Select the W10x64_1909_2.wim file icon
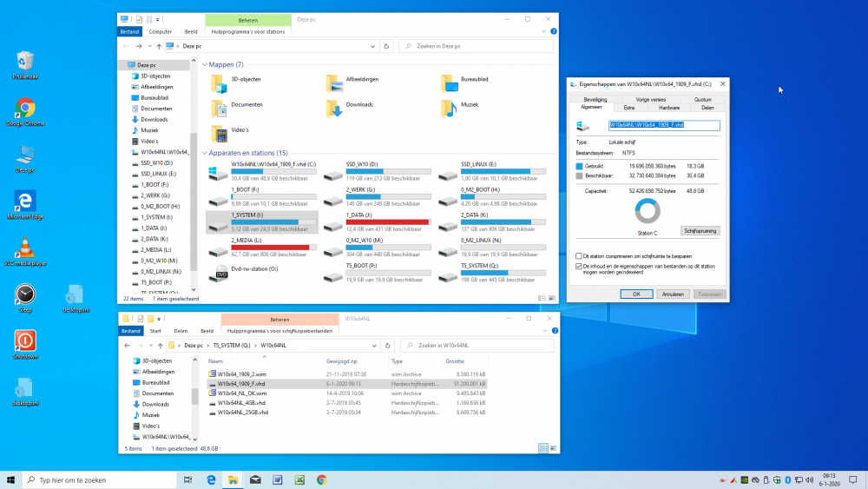Screen dimensions: 868x489 click(213, 373)
